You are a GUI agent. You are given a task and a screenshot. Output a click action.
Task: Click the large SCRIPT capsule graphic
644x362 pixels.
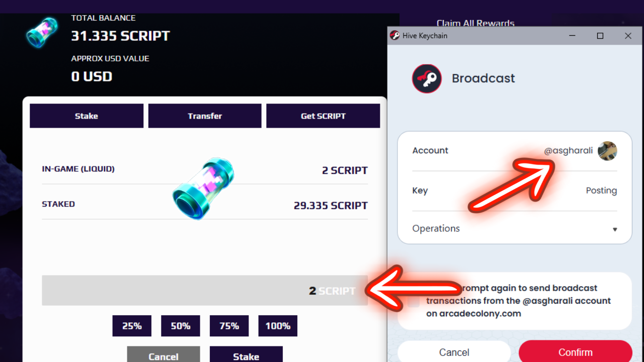[204, 189]
